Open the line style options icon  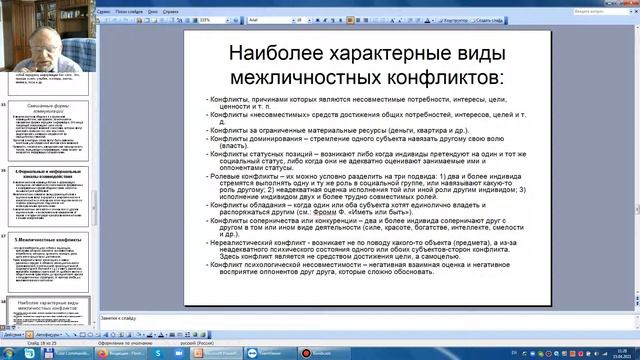click(x=172, y=335)
